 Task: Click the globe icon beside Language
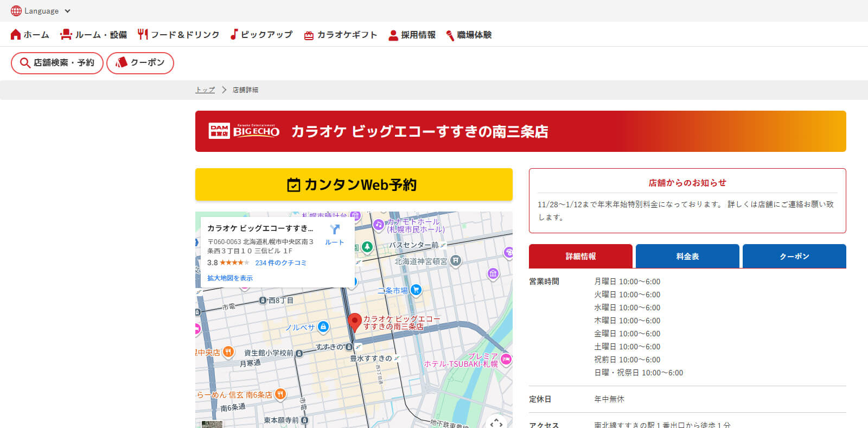pyautogui.click(x=16, y=11)
